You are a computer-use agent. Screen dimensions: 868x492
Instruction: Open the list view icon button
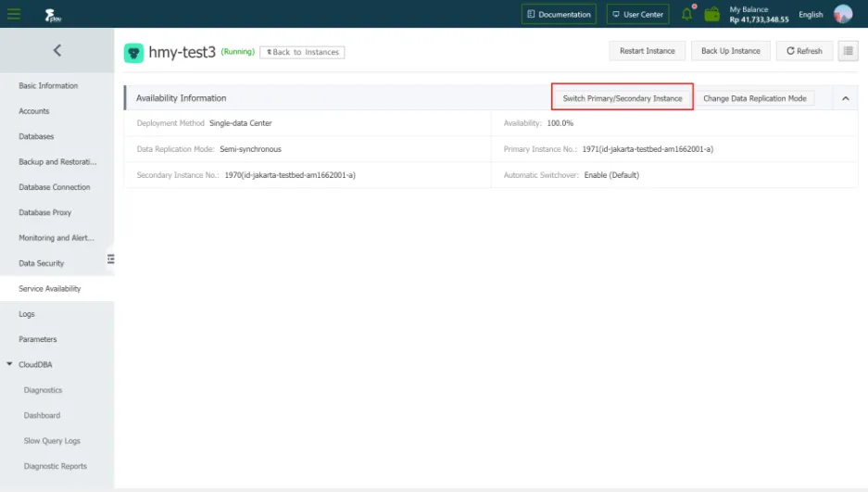(x=848, y=51)
